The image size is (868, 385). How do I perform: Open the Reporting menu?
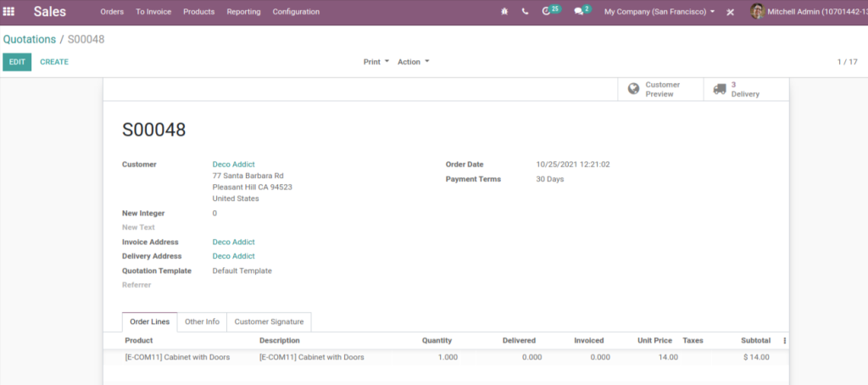pos(243,12)
